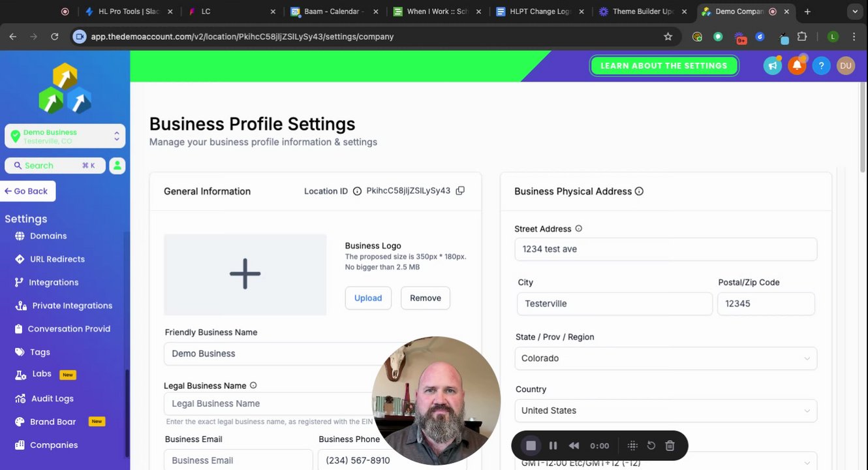This screenshot has height=470, width=868.
Task: Click into the Street Address field
Action: [666, 249]
